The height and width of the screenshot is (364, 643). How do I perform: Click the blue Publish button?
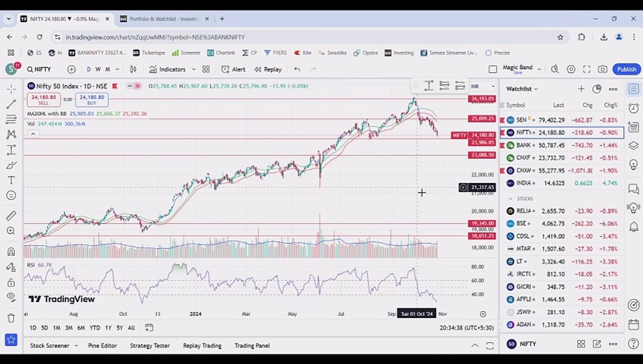pos(626,69)
